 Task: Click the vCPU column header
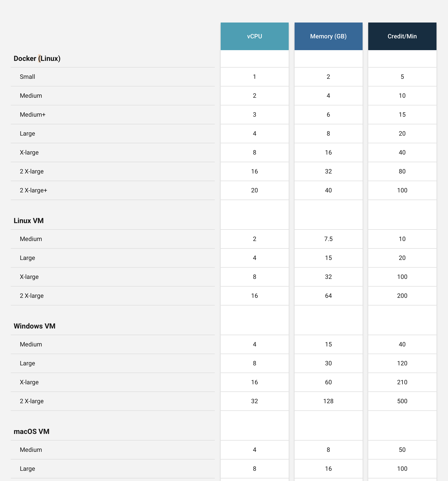coord(254,36)
